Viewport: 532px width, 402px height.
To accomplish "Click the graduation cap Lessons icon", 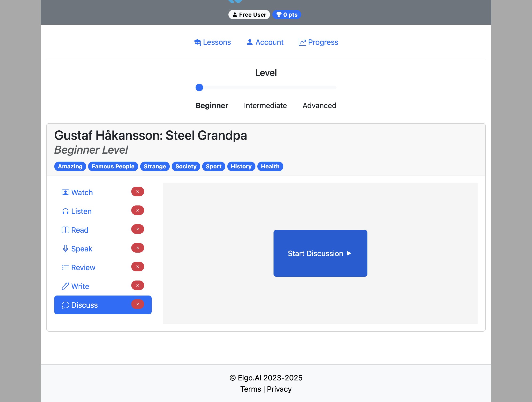I will 197,42.
